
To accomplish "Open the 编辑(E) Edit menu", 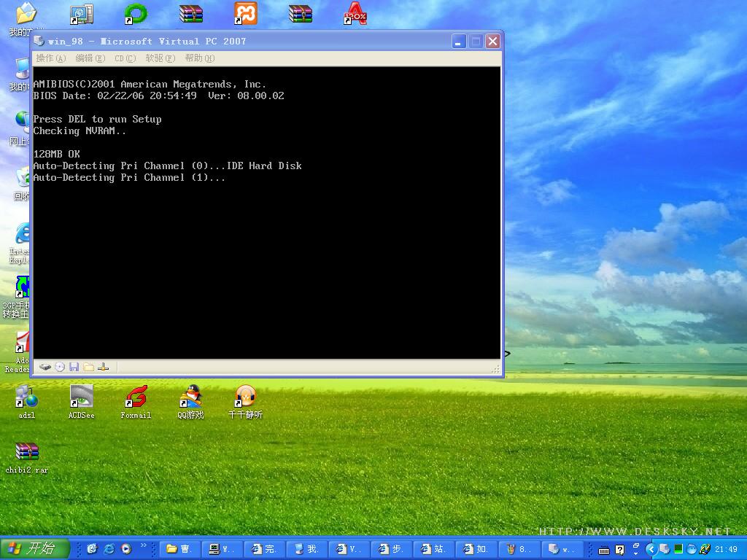I will click(90, 58).
